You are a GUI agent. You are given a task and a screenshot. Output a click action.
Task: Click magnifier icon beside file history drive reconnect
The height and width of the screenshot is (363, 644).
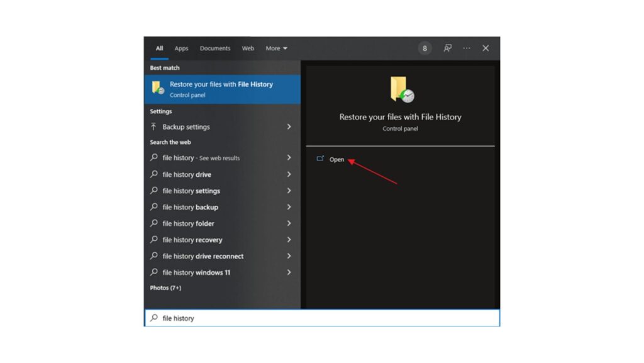(154, 256)
